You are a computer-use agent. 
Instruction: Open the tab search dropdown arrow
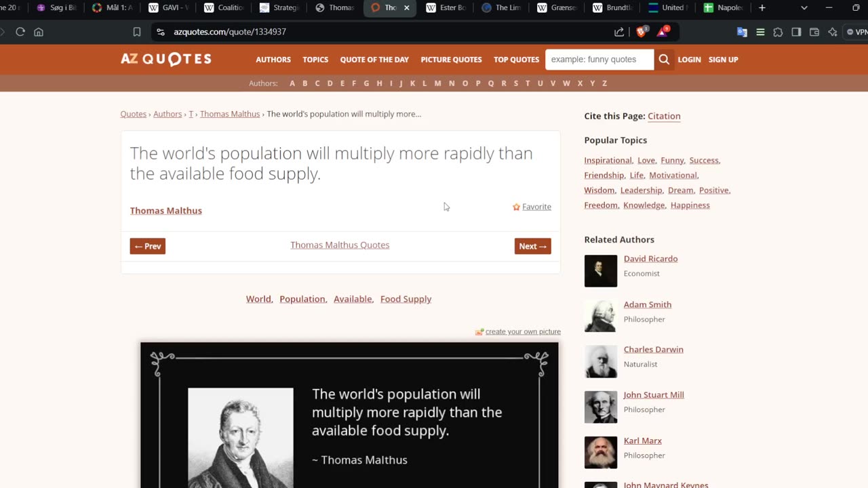[804, 8]
